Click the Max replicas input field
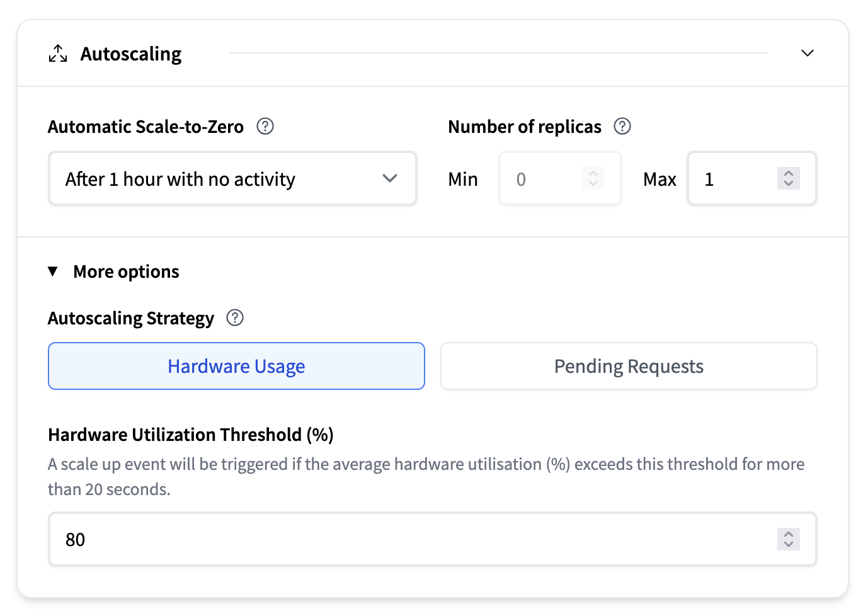This screenshot has height=616, width=868. coord(734,179)
